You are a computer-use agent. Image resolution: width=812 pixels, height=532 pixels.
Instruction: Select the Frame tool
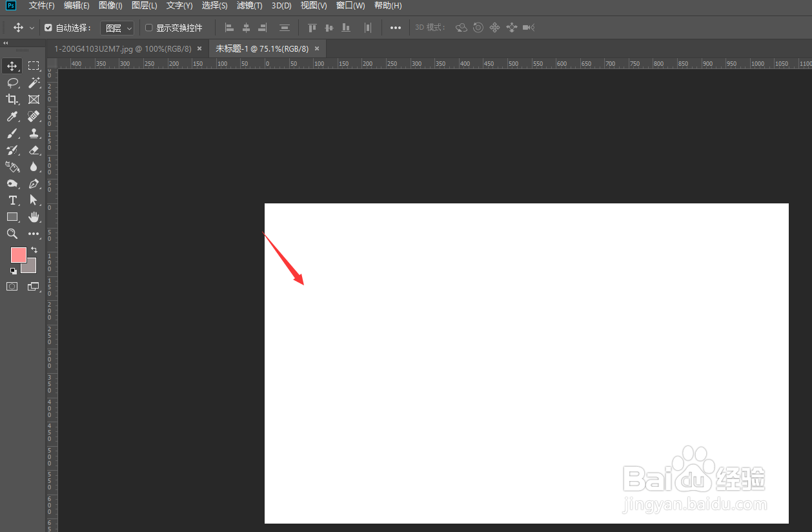pyautogui.click(x=34, y=99)
